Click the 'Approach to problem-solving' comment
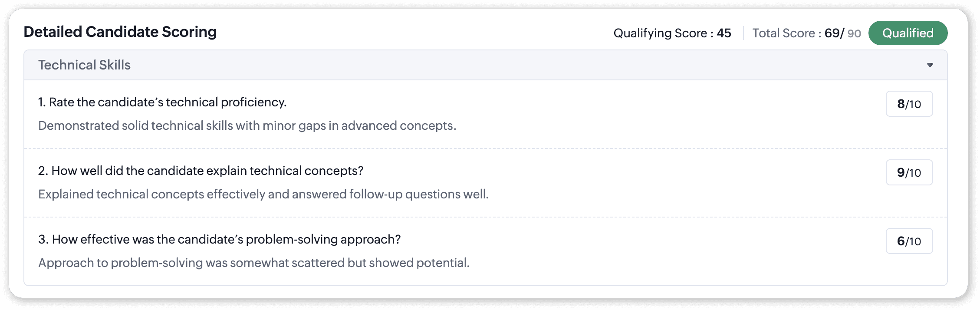The image size is (980, 310). (x=253, y=263)
